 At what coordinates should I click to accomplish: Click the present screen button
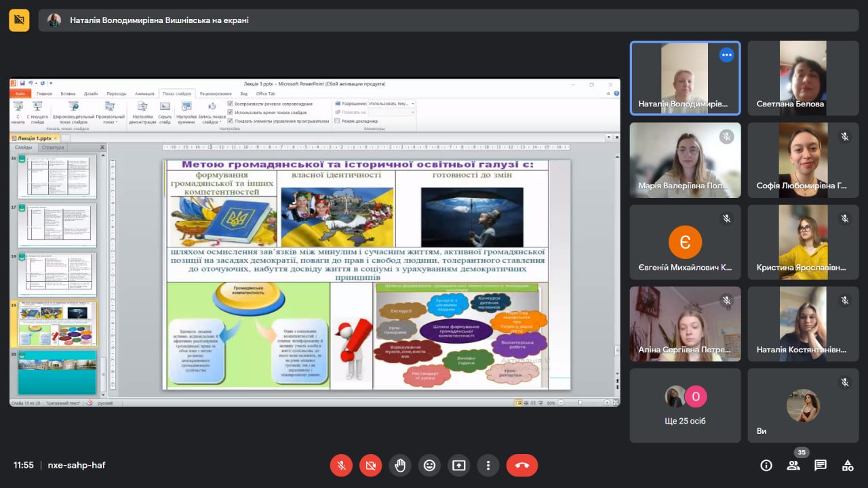click(x=459, y=465)
